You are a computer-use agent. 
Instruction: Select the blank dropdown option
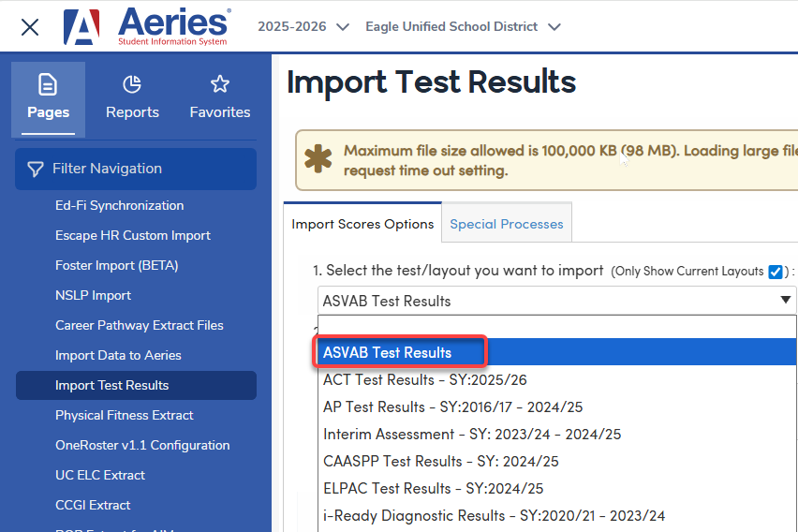click(x=556, y=327)
